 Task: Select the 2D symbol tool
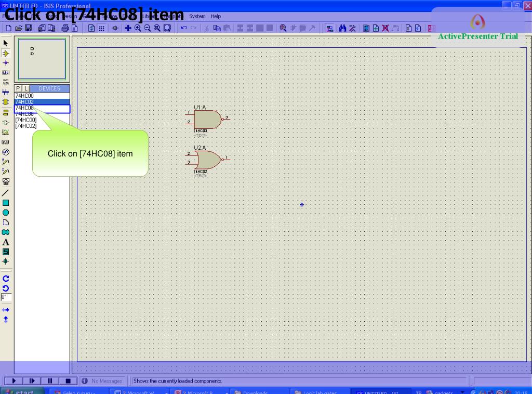point(5,252)
